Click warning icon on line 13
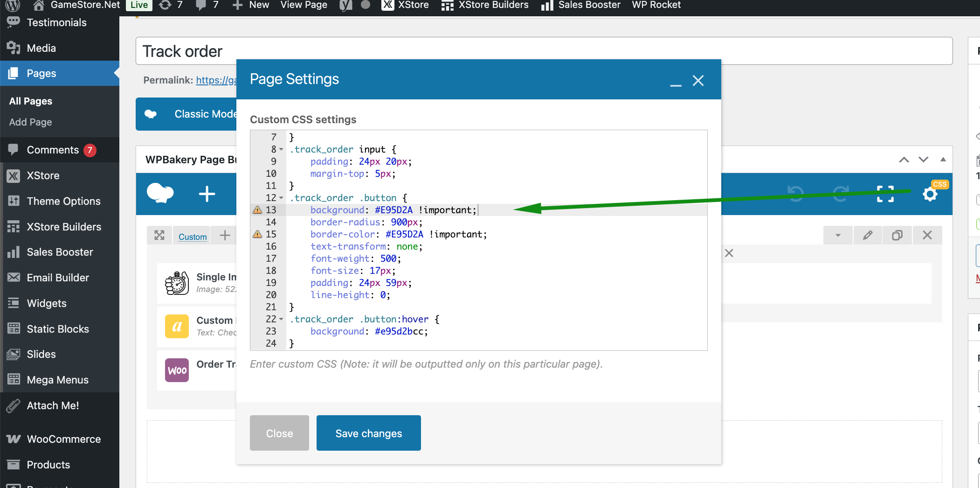Viewport: 980px width, 488px height. 257,210
